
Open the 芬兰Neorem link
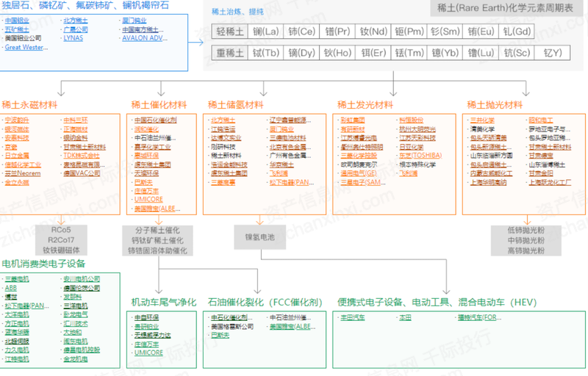[x=23, y=173]
